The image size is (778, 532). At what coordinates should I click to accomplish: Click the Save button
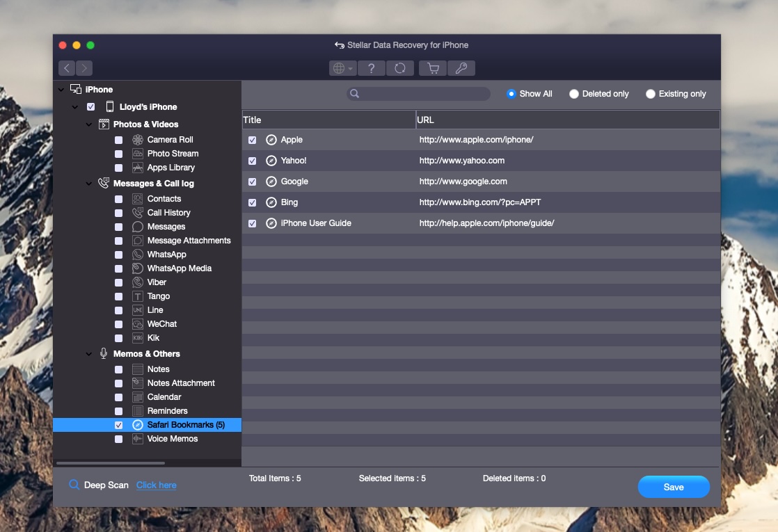tap(674, 487)
